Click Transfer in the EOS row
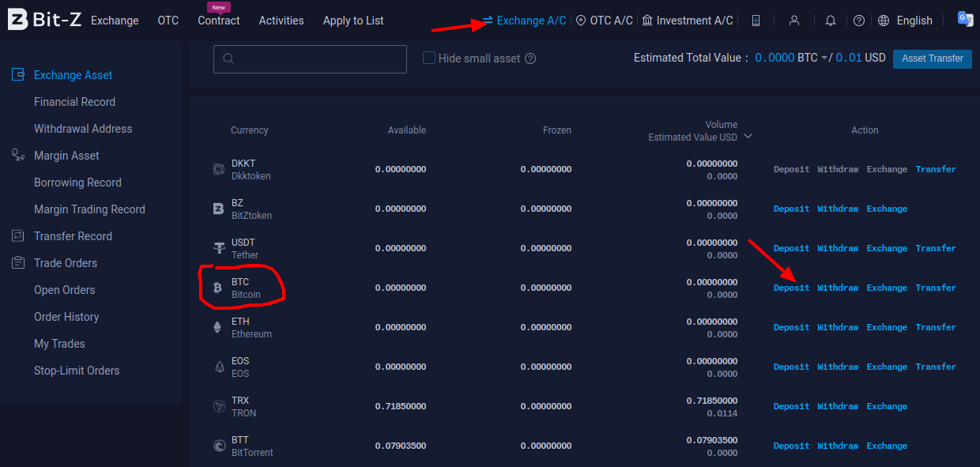 [x=936, y=367]
